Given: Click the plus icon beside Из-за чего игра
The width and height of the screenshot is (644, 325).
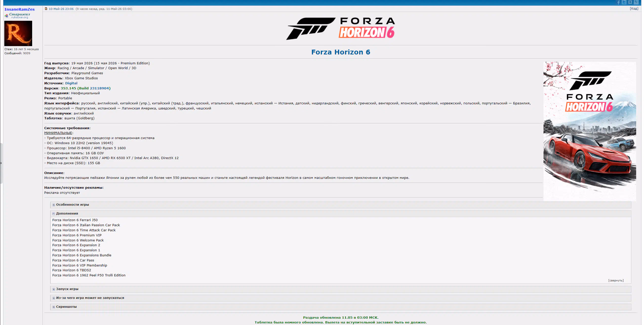Looking at the screenshot, I should (x=54, y=298).
